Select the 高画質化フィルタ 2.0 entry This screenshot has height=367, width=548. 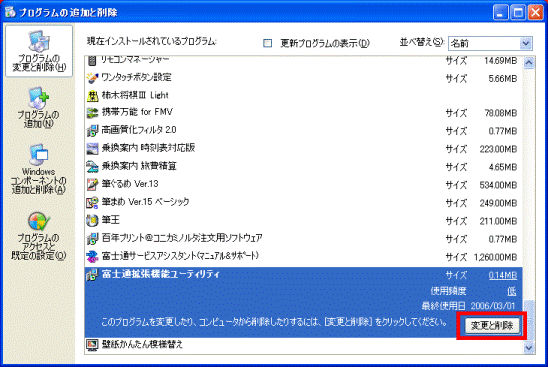(x=303, y=131)
